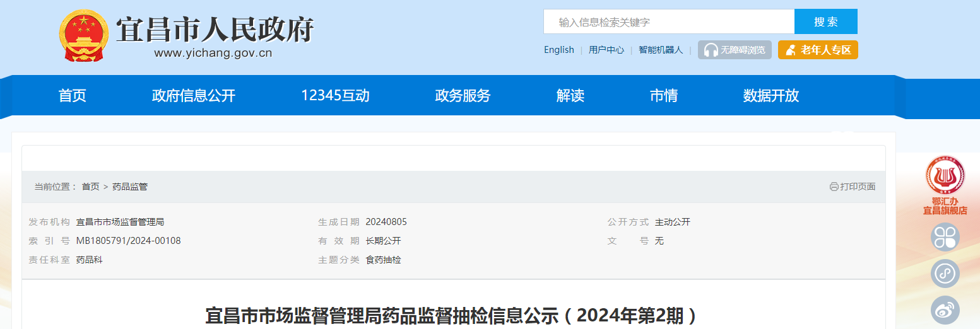980x329 pixels.
Task: Go to 首页 in the navigation bar
Action: click(x=73, y=96)
